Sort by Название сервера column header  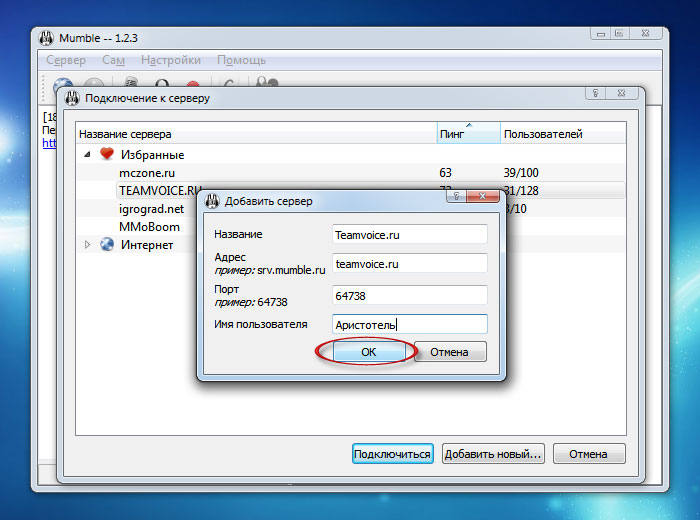tap(256, 133)
